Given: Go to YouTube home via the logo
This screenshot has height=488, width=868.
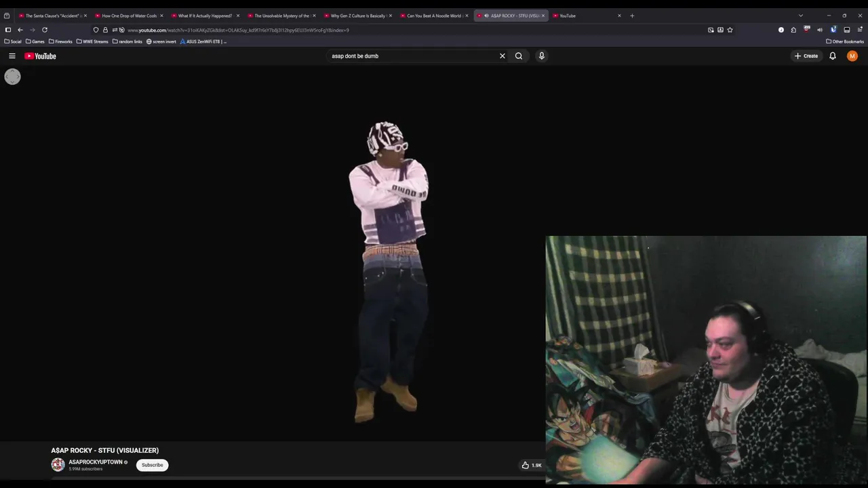Looking at the screenshot, I should tap(41, 56).
